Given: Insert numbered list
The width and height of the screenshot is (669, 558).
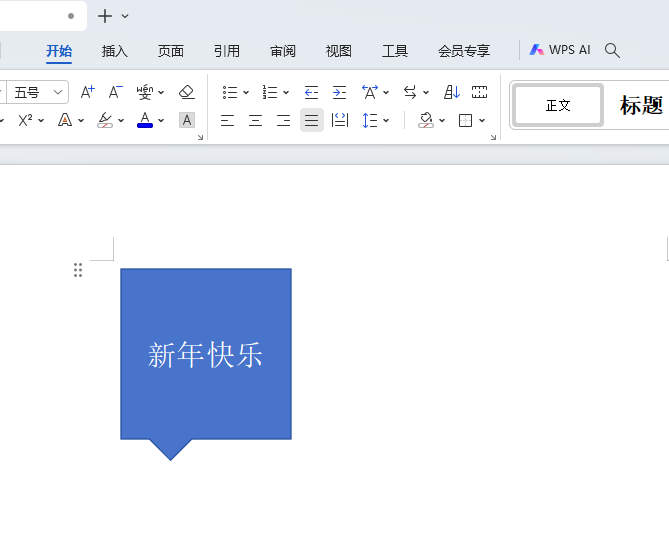Looking at the screenshot, I should point(270,92).
